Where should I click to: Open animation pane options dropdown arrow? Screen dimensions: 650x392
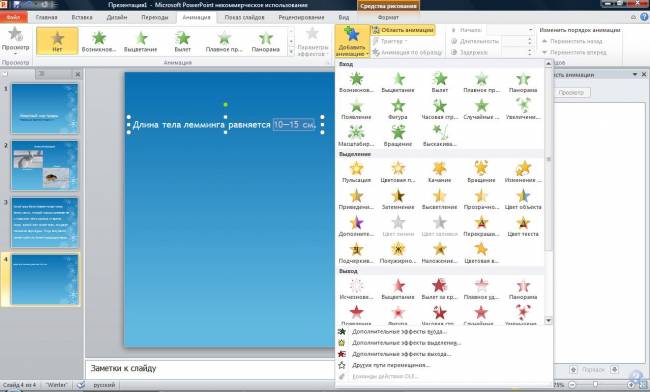[635, 75]
